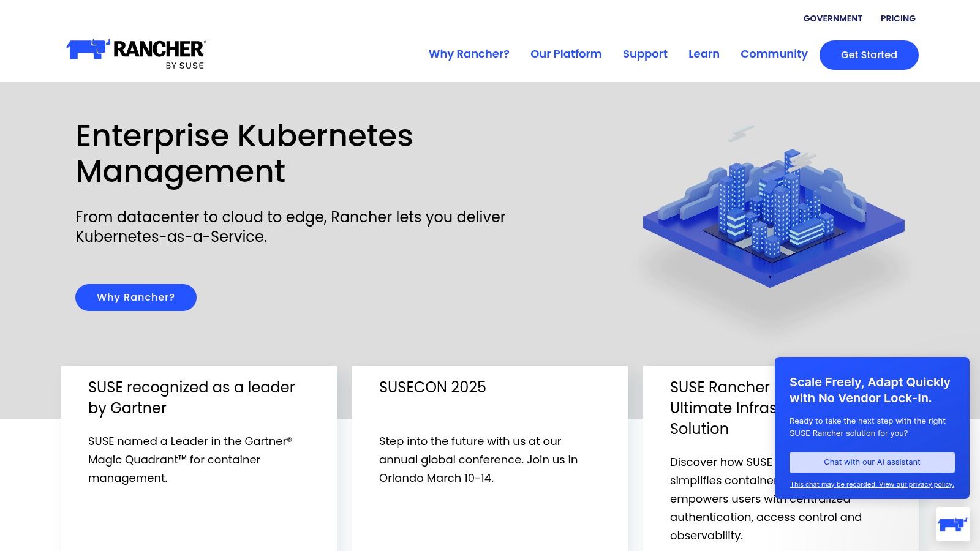
Task: Click the Rancher by SUSE logo
Action: tap(136, 54)
